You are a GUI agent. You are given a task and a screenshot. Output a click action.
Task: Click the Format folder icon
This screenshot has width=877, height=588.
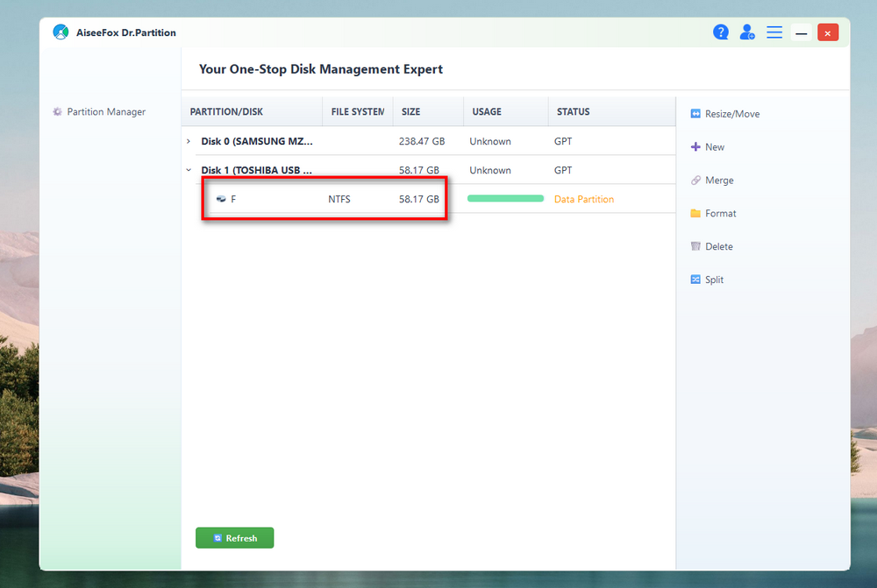[x=695, y=214]
